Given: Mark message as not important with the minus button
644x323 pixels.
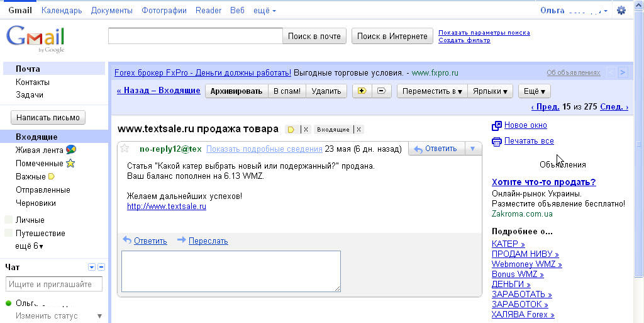Looking at the screenshot, I should pyautogui.click(x=382, y=91).
